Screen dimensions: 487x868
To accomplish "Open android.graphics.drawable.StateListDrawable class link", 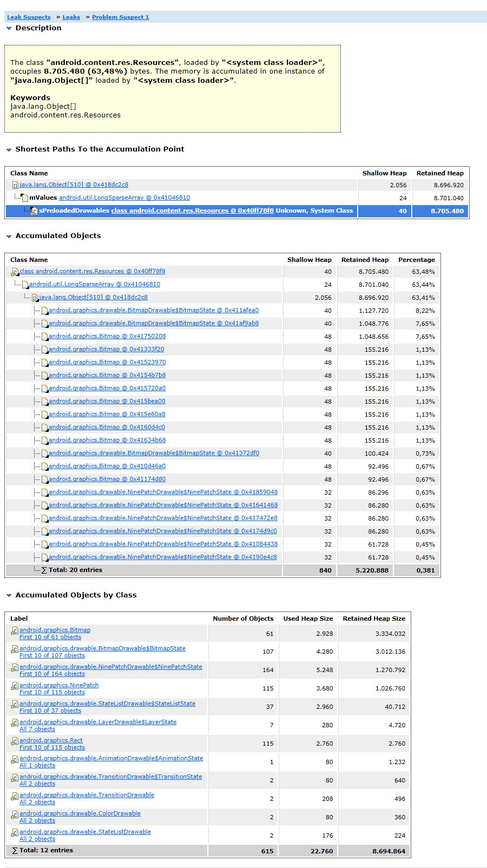I will point(85,832).
